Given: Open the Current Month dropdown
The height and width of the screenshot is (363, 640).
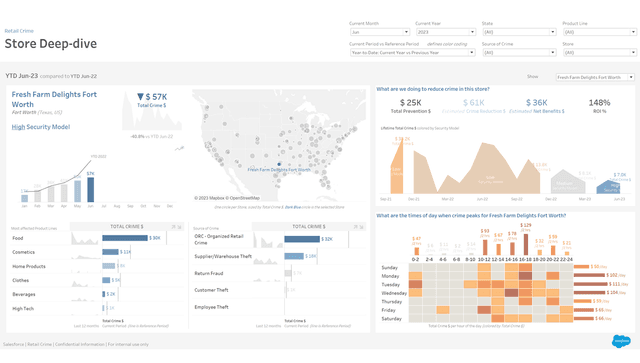Looking at the screenshot, I should 380,32.
